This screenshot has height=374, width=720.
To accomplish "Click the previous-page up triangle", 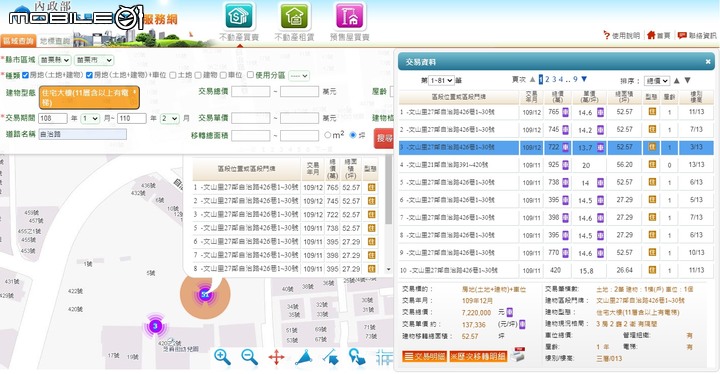I will pyautogui.click(x=532, y=79).
